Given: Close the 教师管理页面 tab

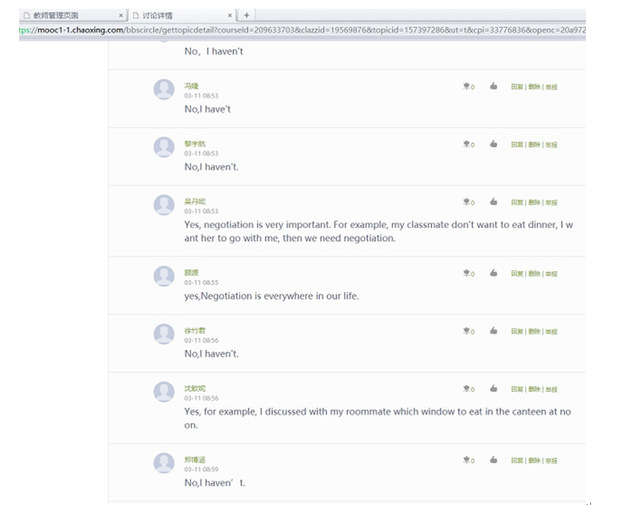Looking at the screenshot, I should [x=121, y=15].
